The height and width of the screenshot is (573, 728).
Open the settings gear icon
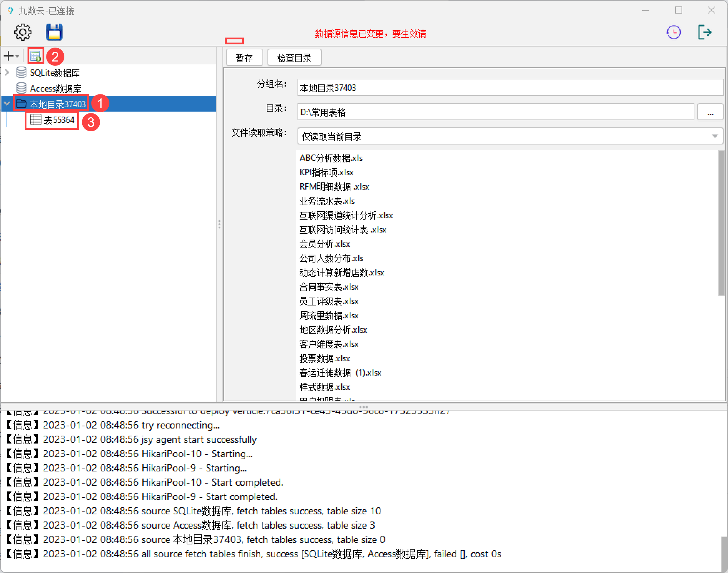tap(23, 32)
